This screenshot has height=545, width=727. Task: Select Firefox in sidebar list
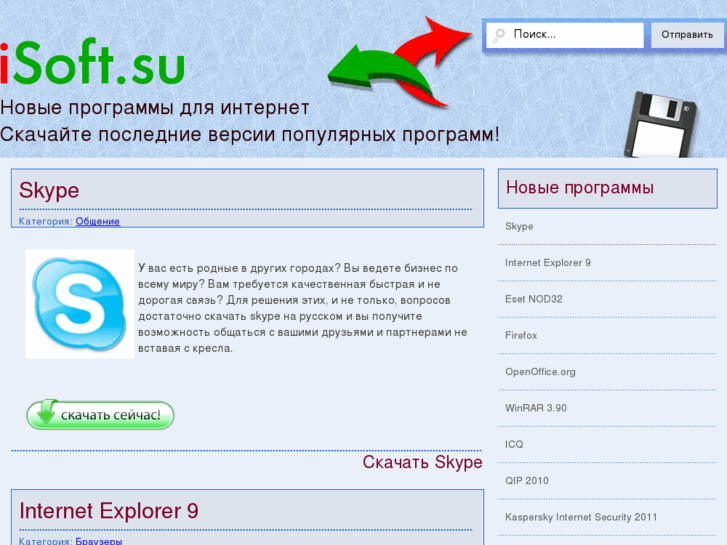pyautogui.click(x=521, y=335)
